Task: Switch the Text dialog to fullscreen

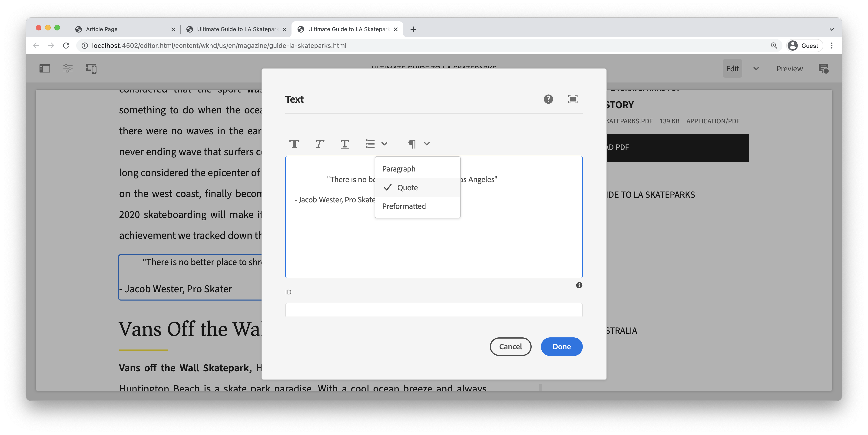Action: (x=573, y=99)
